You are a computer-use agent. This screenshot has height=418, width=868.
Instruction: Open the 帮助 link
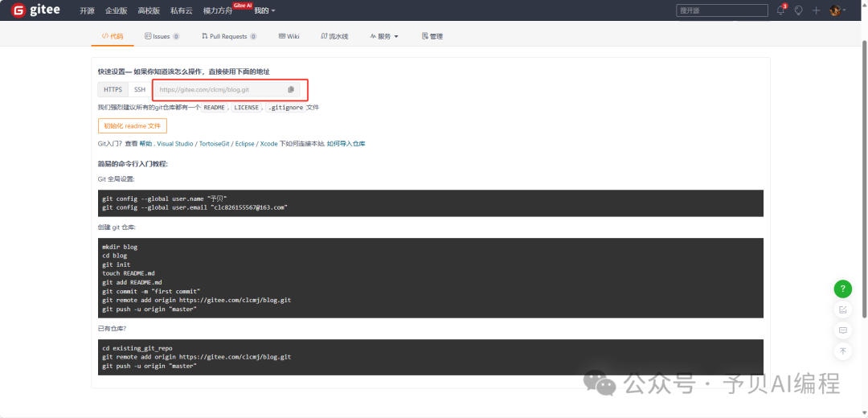point(145,144)
